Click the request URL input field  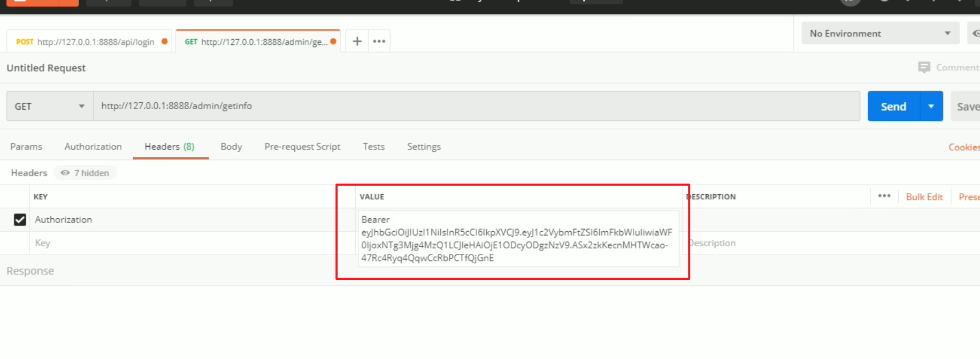476,106
